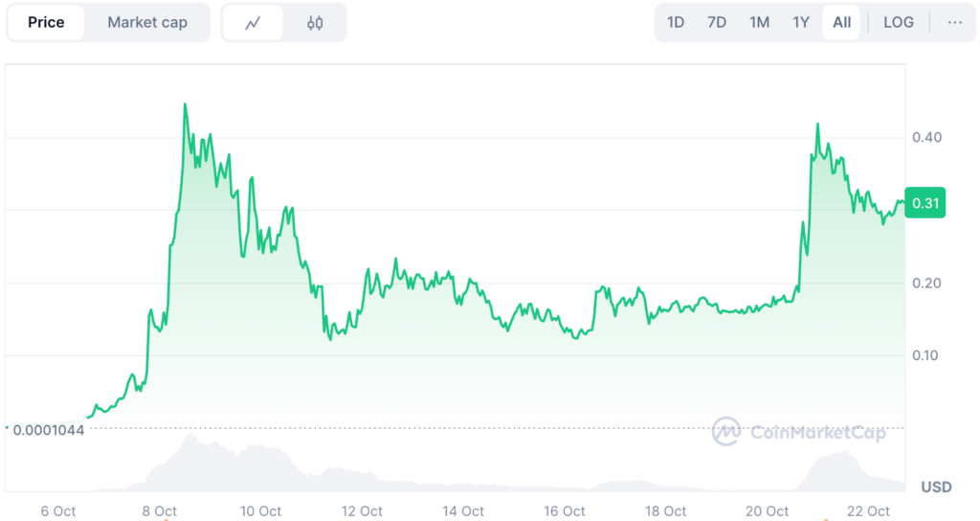Choose the All time range
Viewport: 980px width, 521px height.
pyautogui.click(x=841, y=22)
